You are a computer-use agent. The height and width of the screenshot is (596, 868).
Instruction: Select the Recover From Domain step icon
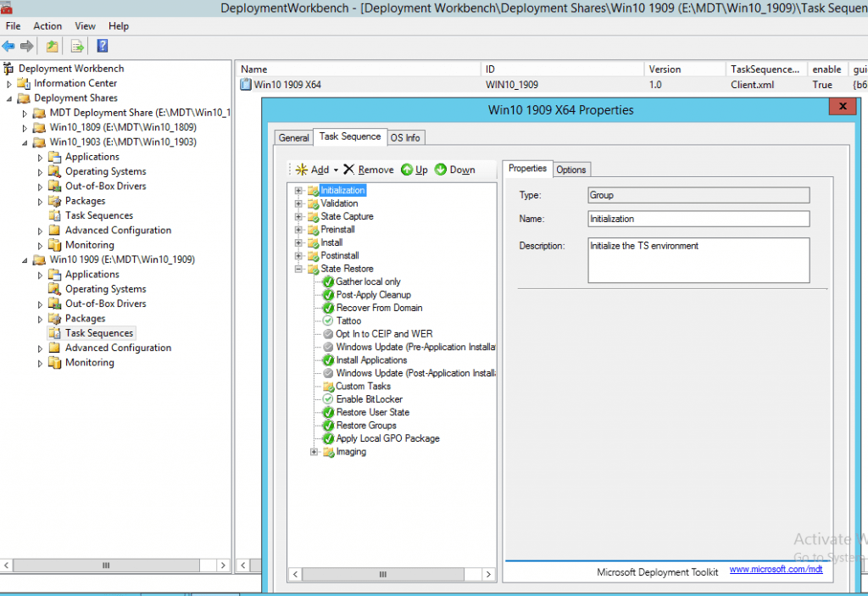(328, 308)
